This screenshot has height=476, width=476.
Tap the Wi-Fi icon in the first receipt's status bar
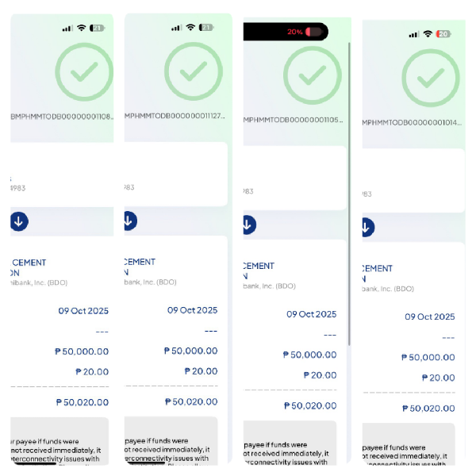81,28
